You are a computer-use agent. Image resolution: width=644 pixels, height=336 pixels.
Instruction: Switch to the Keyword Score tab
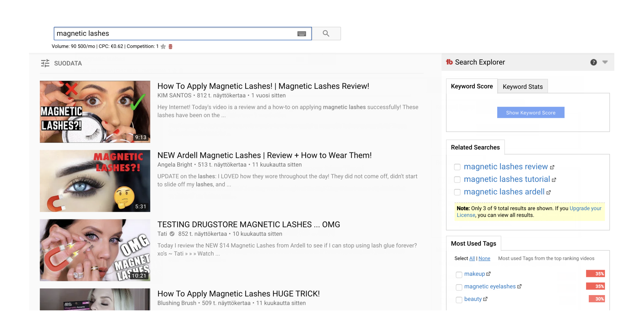[472, 86]
